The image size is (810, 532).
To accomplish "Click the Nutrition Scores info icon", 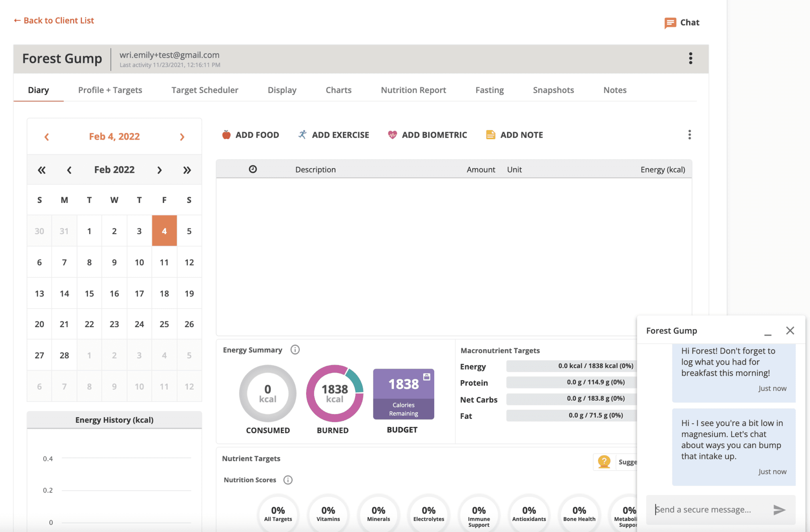I will 288,480.
